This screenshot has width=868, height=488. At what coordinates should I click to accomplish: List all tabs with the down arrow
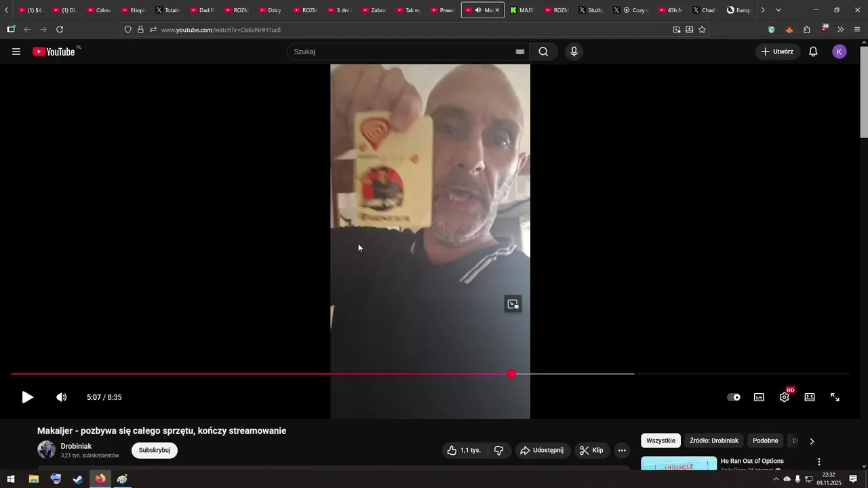click(x=778, y=10)
